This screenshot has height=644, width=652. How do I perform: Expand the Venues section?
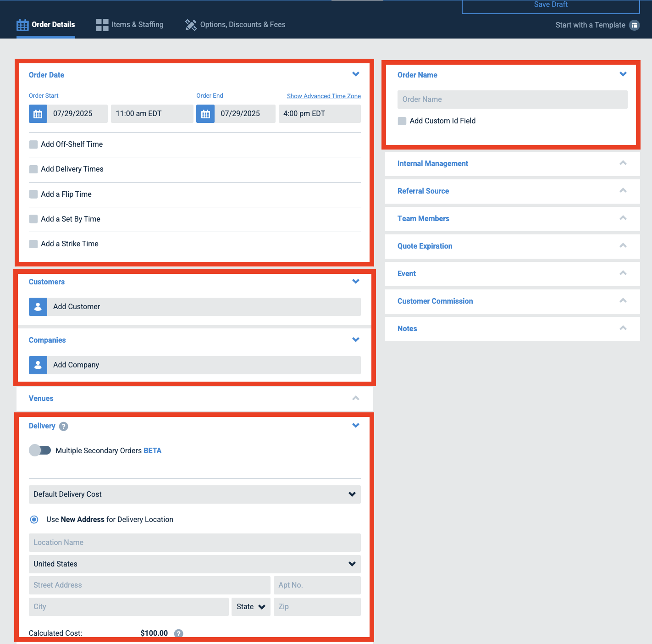point(356,398)
